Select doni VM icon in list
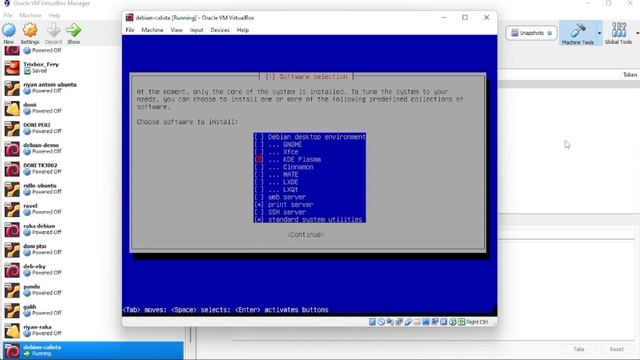Image resolution: width=640 pixels, height=360 pixels. 12,108
